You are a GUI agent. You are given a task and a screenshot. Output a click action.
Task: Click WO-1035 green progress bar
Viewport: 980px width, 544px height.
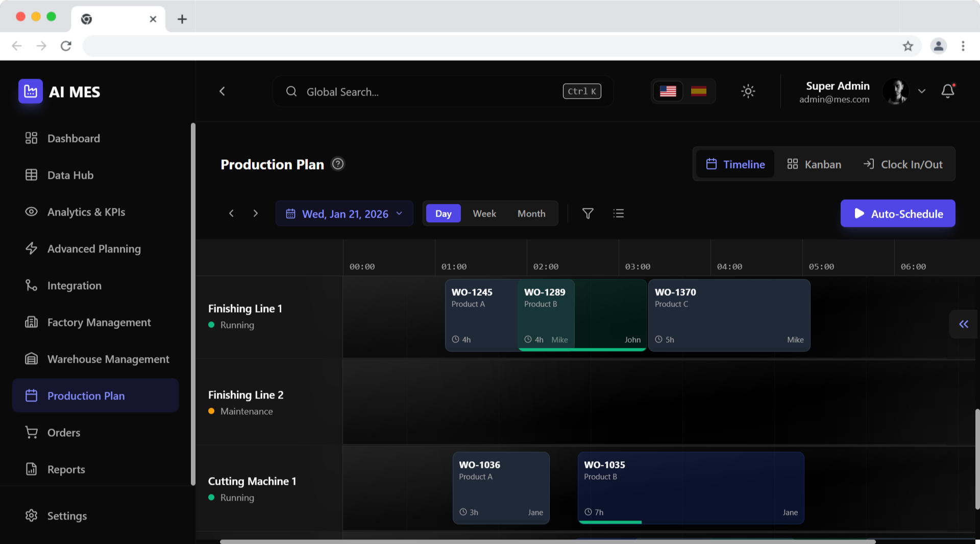click(610, 522)
